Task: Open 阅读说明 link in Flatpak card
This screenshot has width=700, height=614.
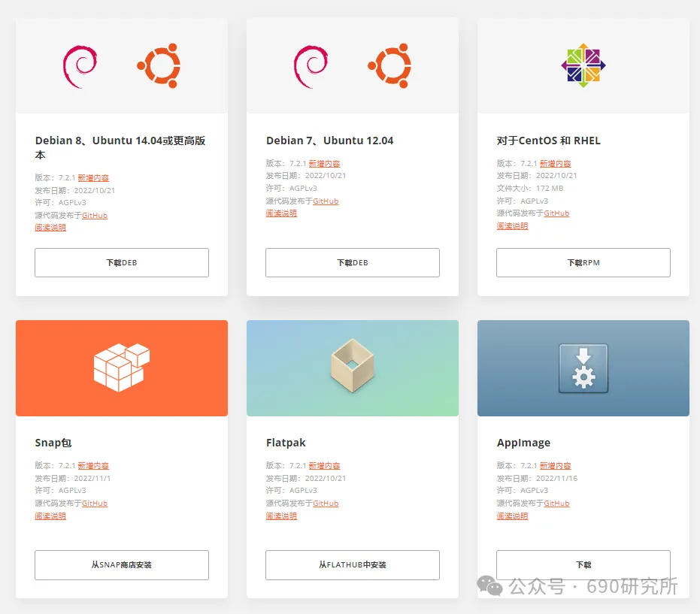Action: point(281,516)
